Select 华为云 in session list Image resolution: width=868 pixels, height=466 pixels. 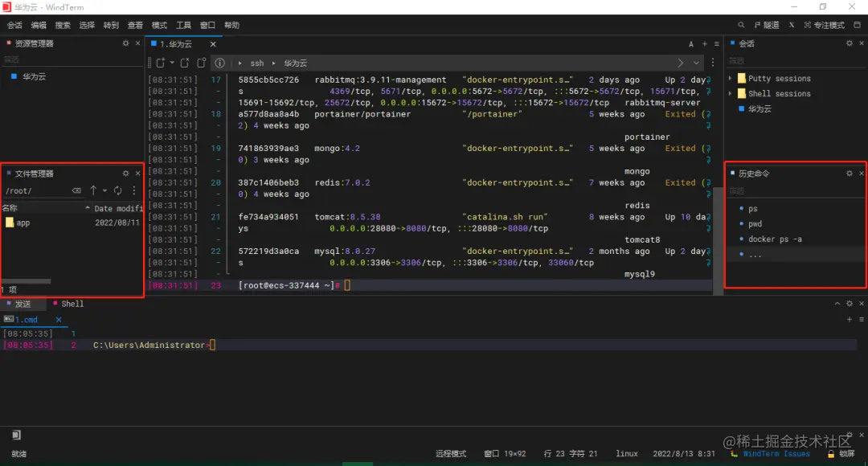759,108
